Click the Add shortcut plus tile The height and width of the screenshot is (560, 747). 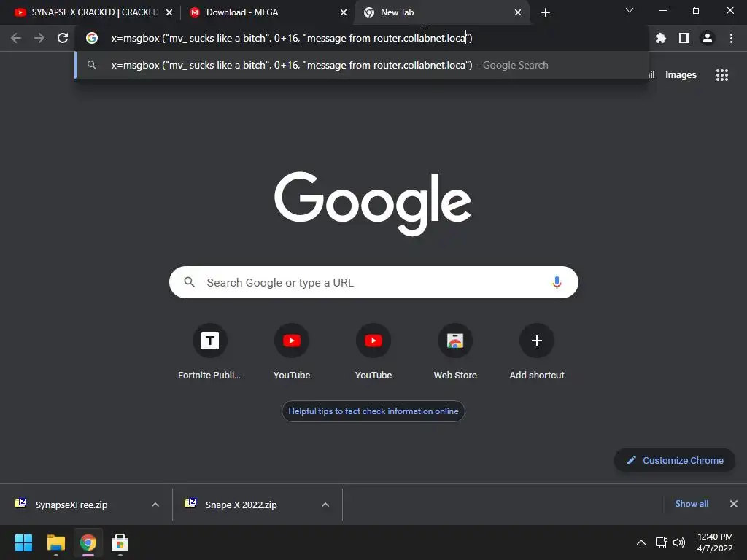click(537, 352)
